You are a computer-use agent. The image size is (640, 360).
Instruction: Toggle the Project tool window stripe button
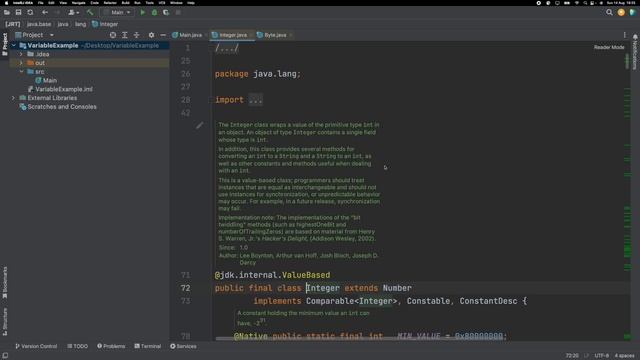click(5, 44)
